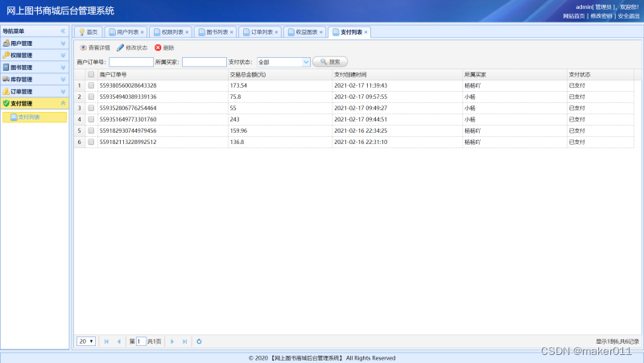Check the row for order 559182930744979456
The image size is (644, 363).
pos(91,130)
